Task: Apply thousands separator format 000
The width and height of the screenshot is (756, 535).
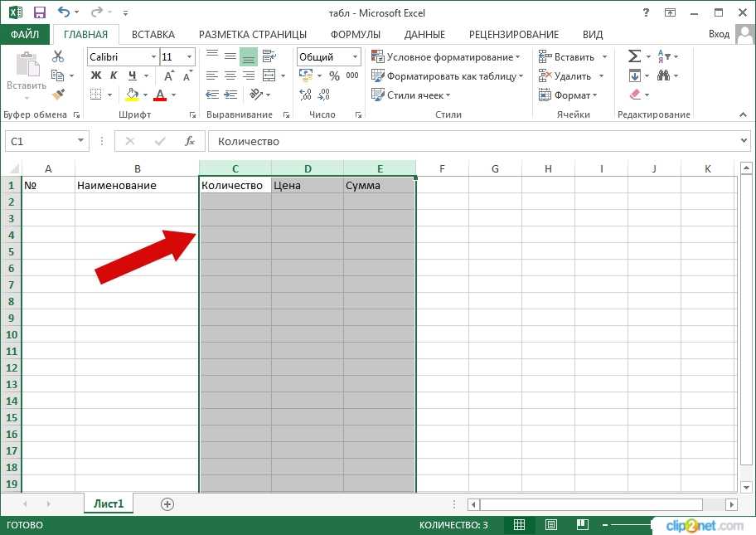Action: (x=352, y=75)
